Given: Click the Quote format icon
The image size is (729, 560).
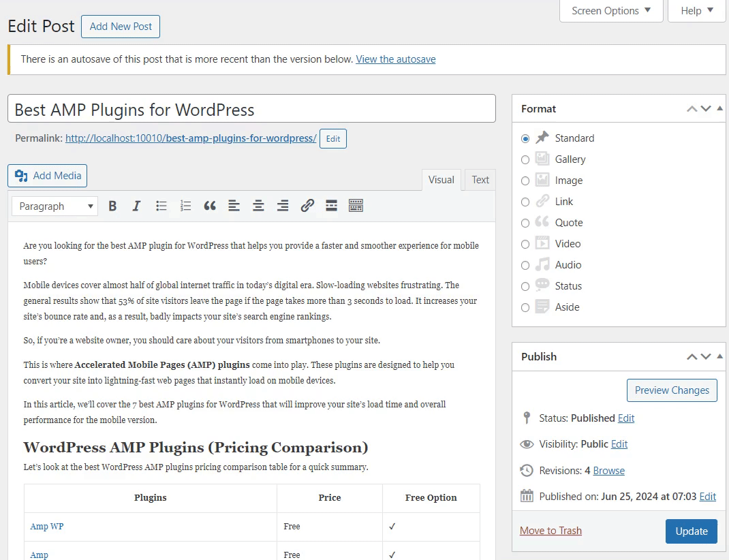Looking at the screenshot, I should point(542,222).
